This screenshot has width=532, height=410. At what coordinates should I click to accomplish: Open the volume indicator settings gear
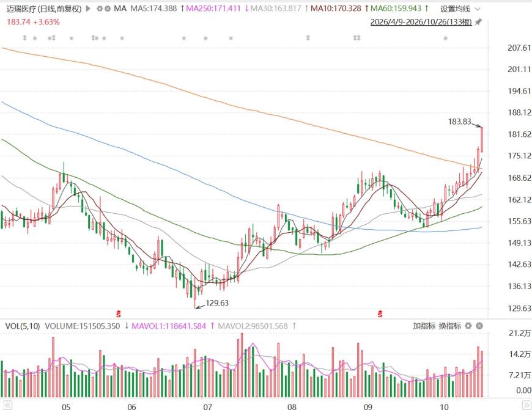[x=468, y=326]
